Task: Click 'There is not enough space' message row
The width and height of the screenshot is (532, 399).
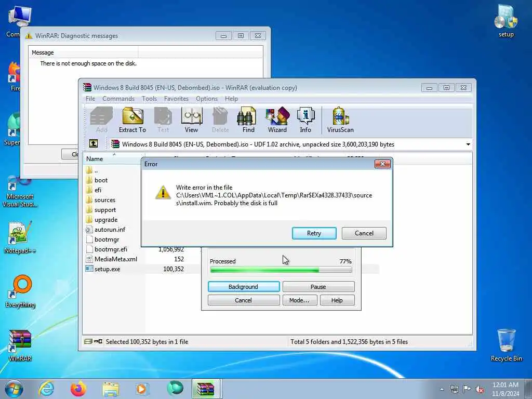Action: pos(88,63)
